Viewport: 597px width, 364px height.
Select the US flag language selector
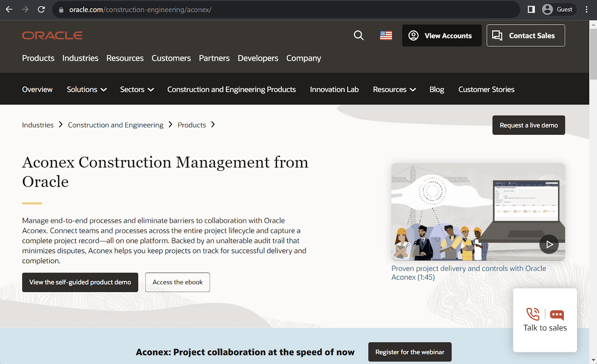click(385, 35)
